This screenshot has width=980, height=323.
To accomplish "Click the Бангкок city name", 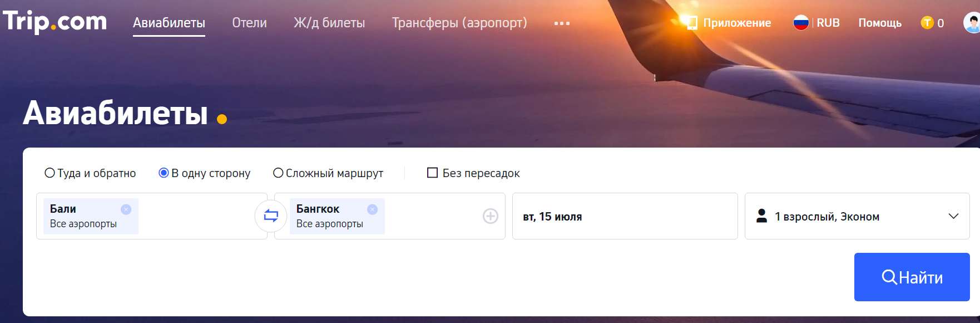I will click(x=318, y=209).
